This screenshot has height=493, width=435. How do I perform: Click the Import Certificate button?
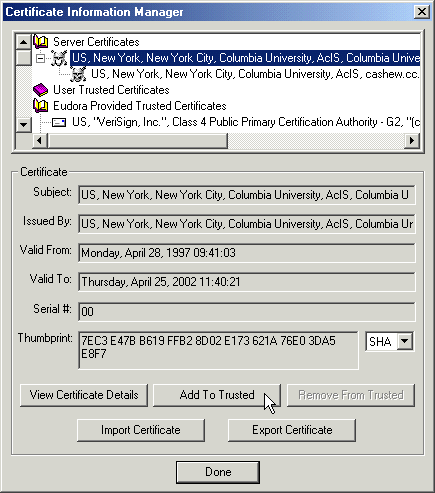(141, 430)
